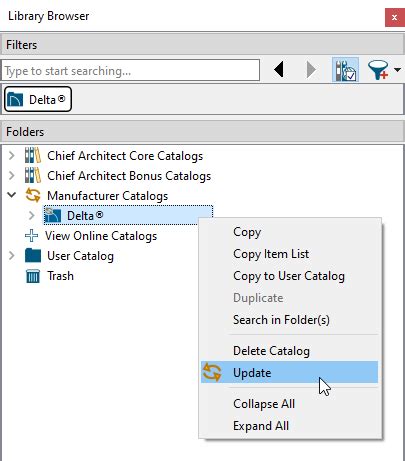Click the Update menu sync icon
This screenshot has width=405, height=461.
(x=212, y=372)
